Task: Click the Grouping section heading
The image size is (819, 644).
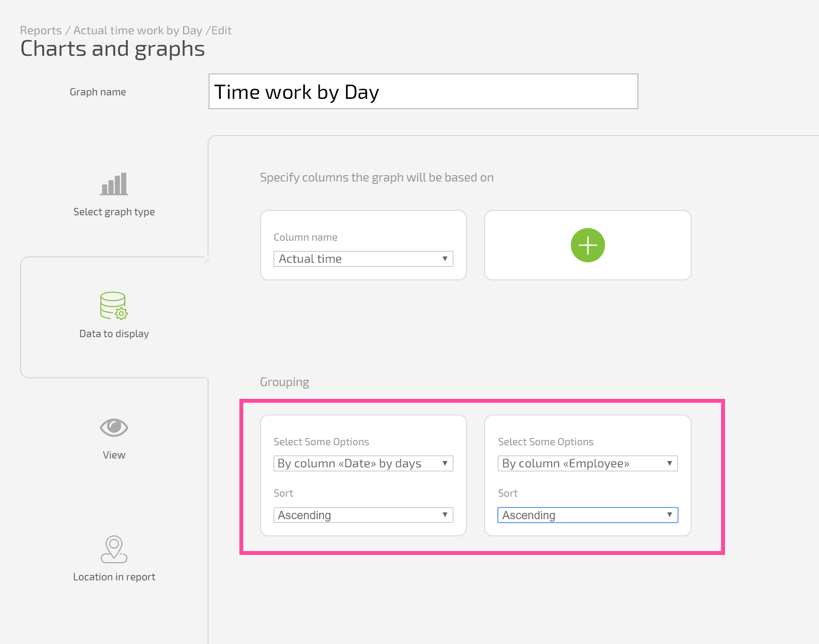Action: (284, 382)
